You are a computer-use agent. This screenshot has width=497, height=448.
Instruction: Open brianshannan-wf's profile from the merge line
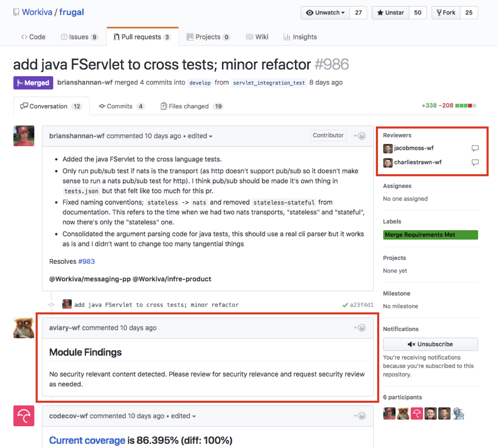coord(85,82)
